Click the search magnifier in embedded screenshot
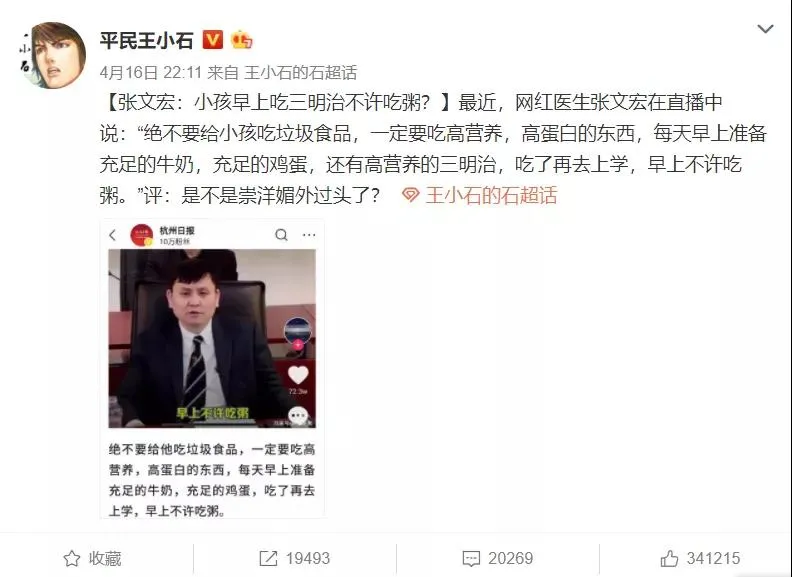The width and height of the screenshot is (792, 577). pos(281,235)
